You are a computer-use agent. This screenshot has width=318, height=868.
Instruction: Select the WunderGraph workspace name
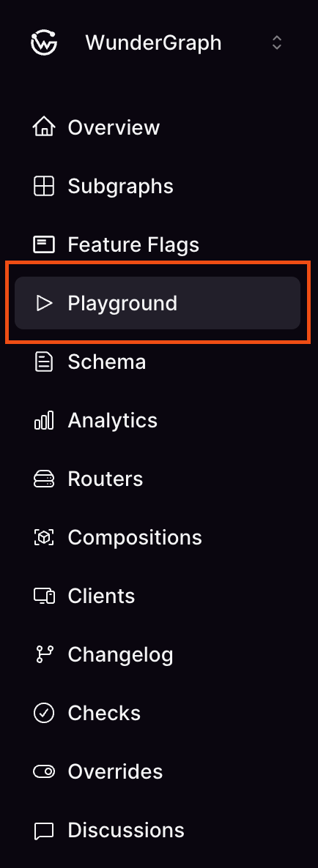[x=153, y=43]
